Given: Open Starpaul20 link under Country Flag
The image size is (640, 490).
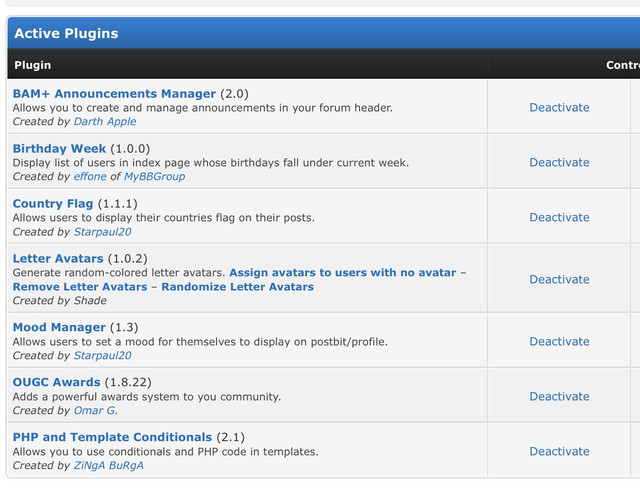Looking at the screenshot, I should (102, 232).
